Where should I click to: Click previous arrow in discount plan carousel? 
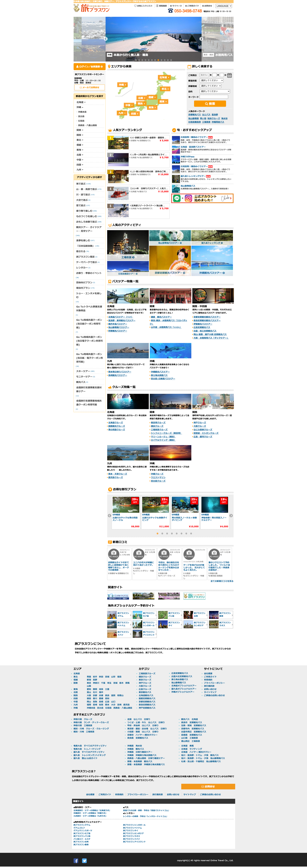click(109, 516)
